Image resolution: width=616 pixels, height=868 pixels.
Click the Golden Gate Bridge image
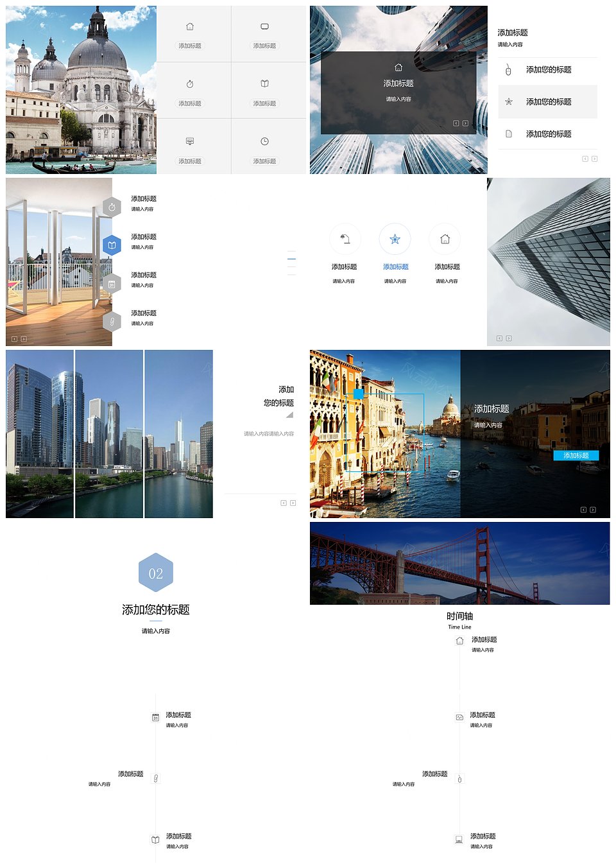click(459, 563)
